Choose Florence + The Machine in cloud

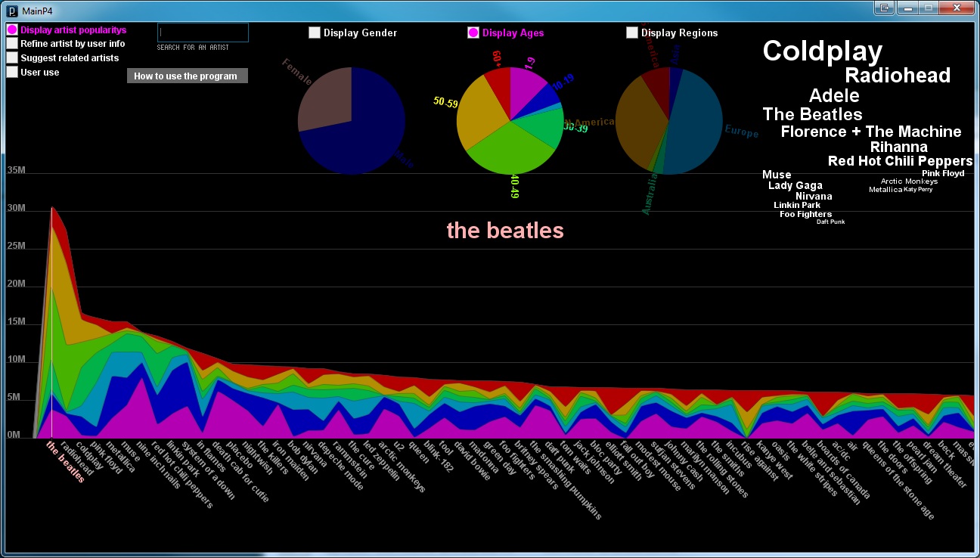coord(871,132)
